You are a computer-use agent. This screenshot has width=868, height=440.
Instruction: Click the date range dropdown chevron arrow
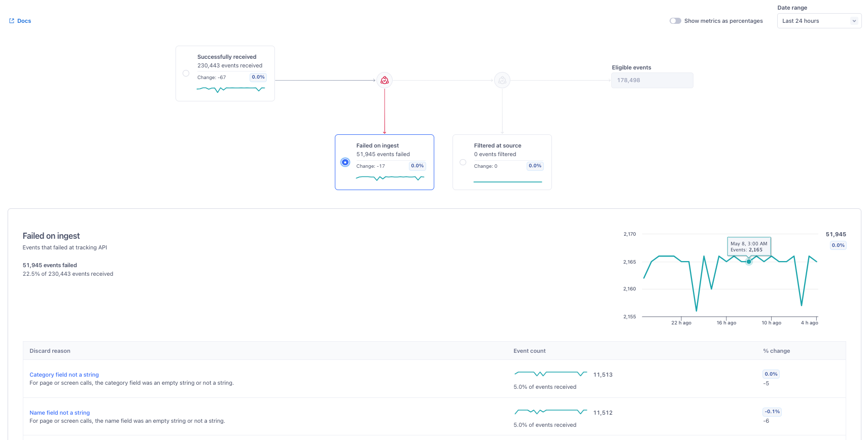[x=854, y=21]
